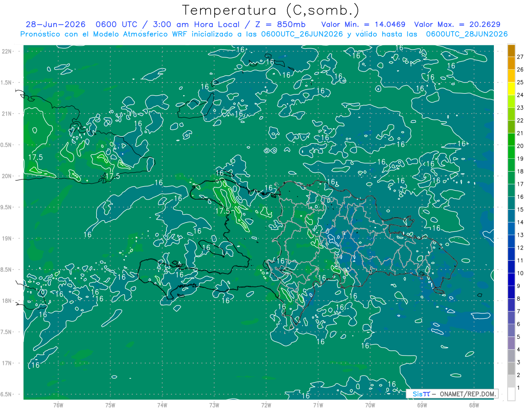532x411 pixels.
Task: Click the '71W' longitude axis label
Action: (318, 405)
